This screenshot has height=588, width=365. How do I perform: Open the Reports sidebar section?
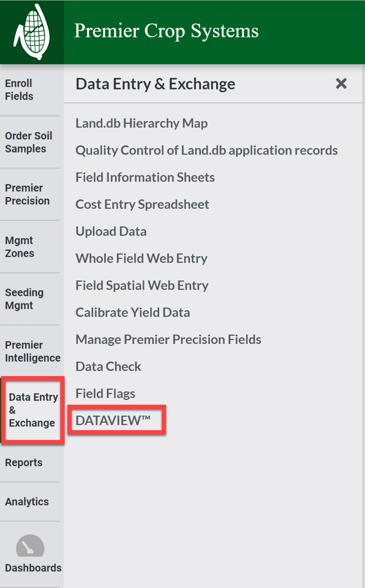pos(24,462)
